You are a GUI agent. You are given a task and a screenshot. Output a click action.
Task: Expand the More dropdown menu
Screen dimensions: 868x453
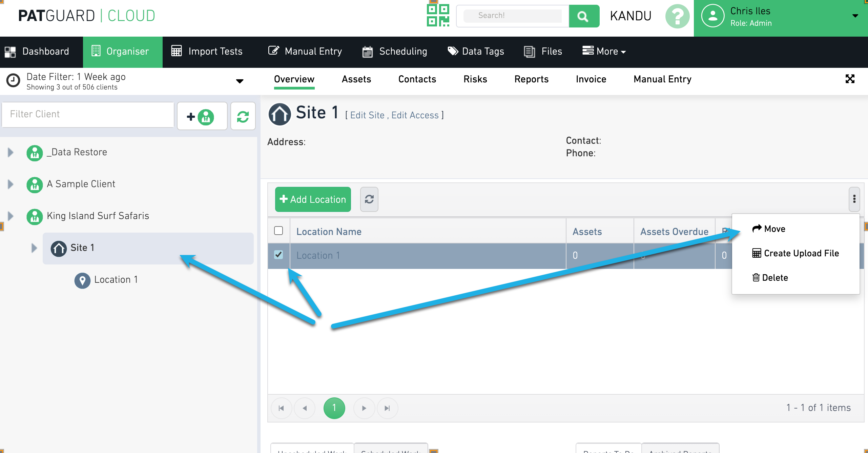(604, 52)
